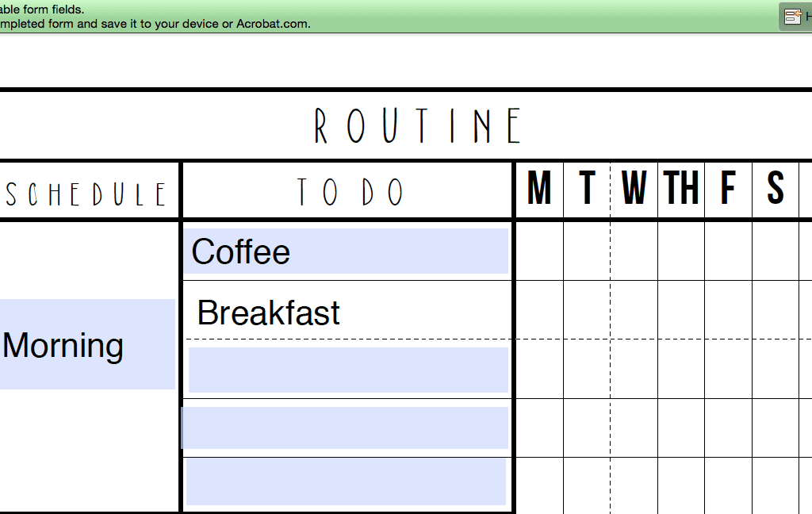This screenshot has height=514, width=812.
Task: Click the SCHEDULE column header
Action: [x=86, y=194]
